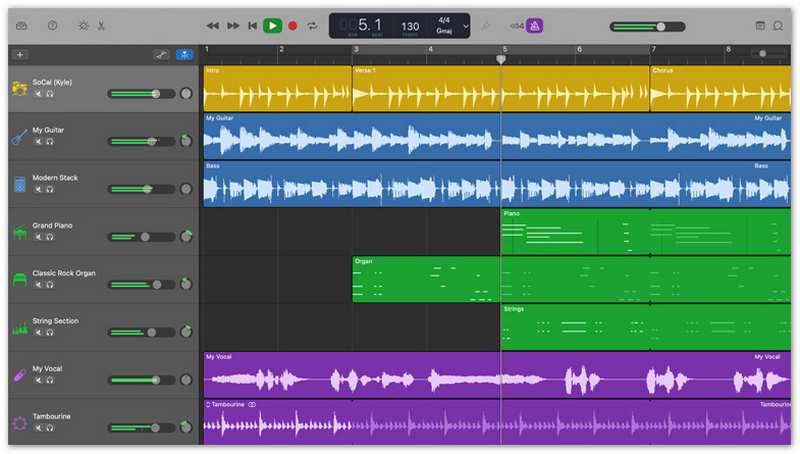Click the add track plus button
The width and height of the screenshot is (800, 454).
pos(20,54)
